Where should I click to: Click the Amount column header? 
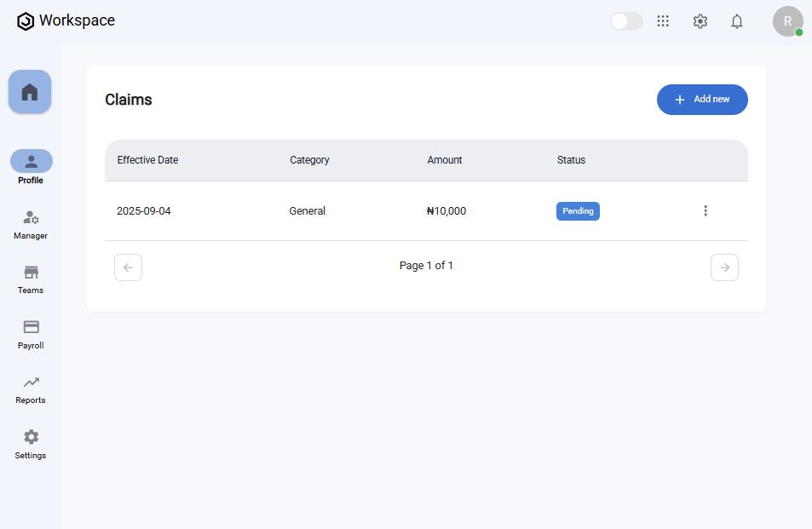[445, 160]
